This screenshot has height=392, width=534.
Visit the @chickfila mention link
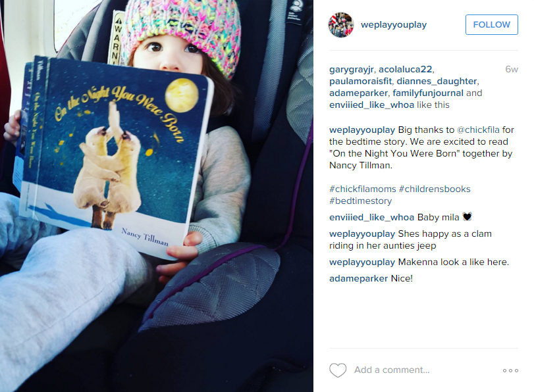478,130
